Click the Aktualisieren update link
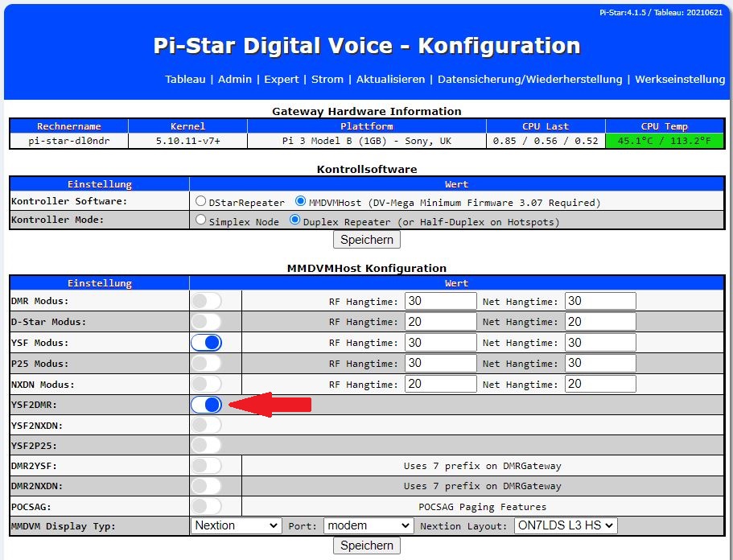The width and height of the screenshot is (733, 560). pyautogui.click(x=390, y=79)
